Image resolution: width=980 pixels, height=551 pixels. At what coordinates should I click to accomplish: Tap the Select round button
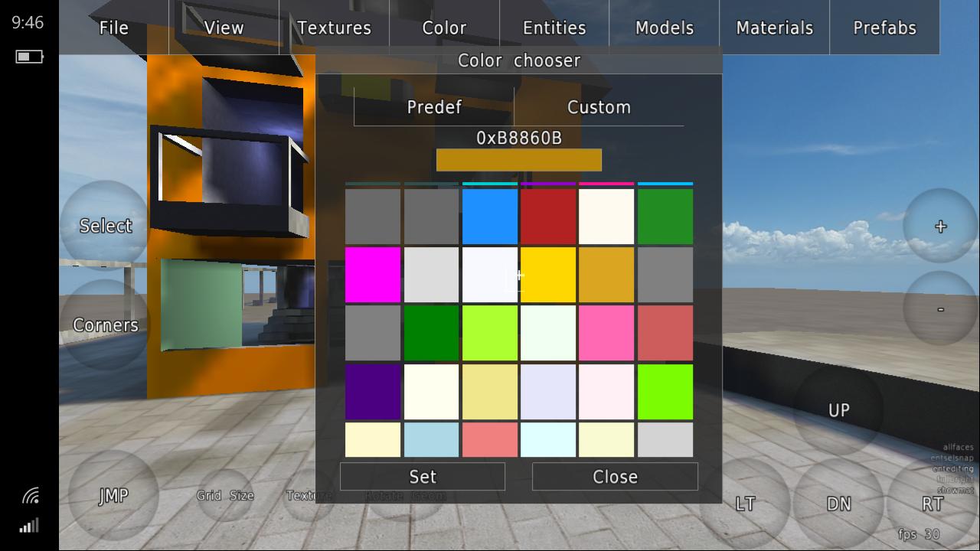[x=106, y=226]
